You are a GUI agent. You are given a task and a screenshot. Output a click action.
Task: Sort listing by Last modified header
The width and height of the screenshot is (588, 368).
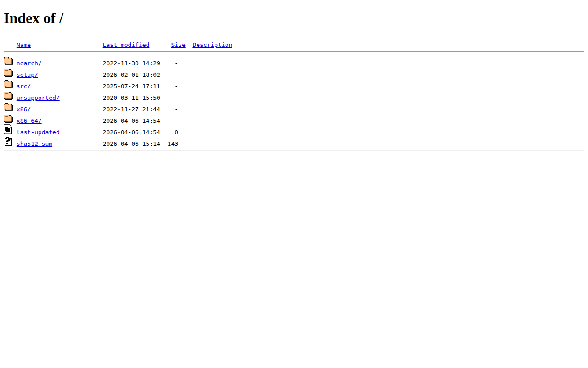pos(126,45)
